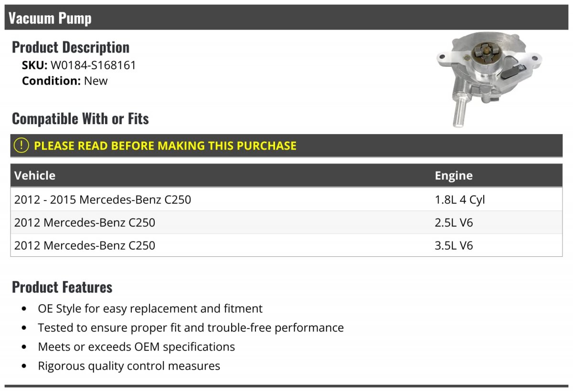Click the Condition: New line
Viewport: 573px width, 392px height.
point(65,81)
